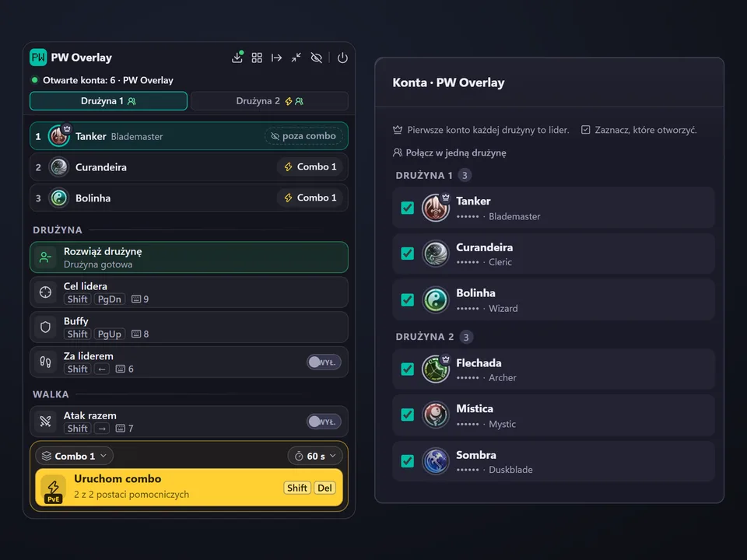
Task: Uncheck Flechada account checkbox
Action: [x=407, y=369]
